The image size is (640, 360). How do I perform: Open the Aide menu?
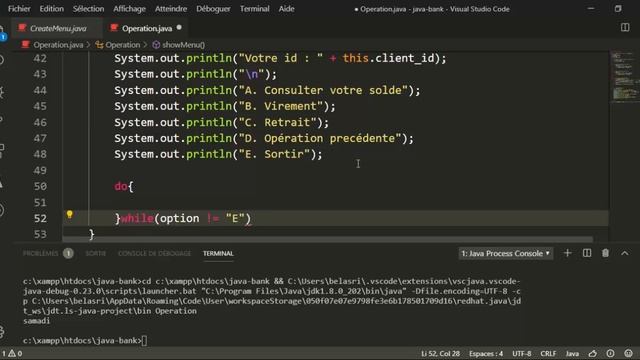[286, 9]
